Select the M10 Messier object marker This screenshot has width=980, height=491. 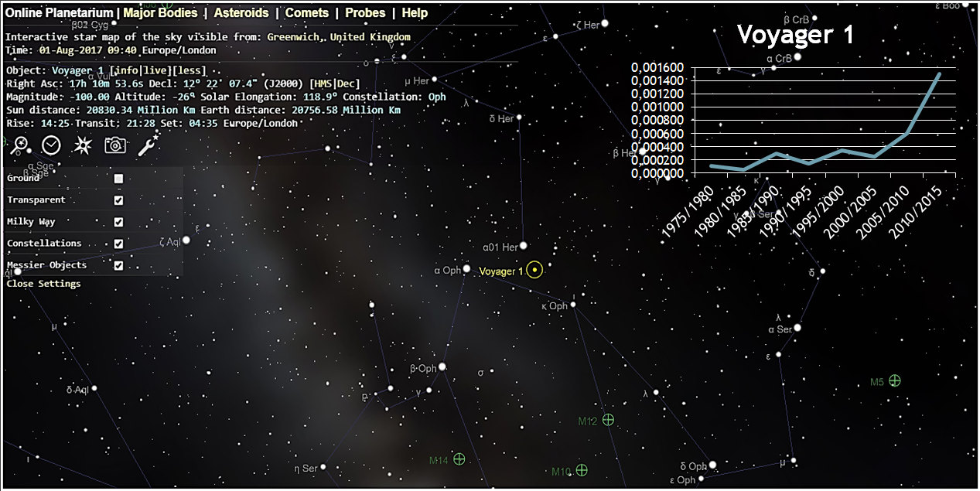coord(582,470)
